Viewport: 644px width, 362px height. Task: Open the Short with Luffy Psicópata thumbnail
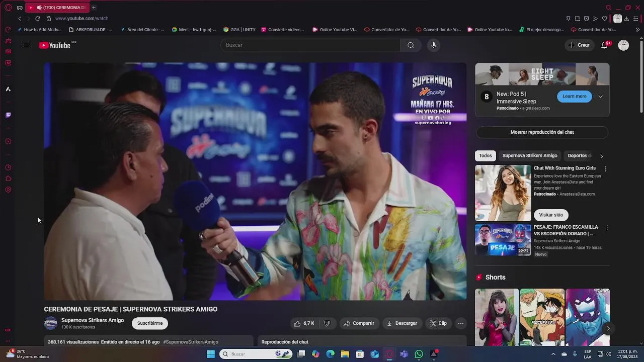pos(542,317)
